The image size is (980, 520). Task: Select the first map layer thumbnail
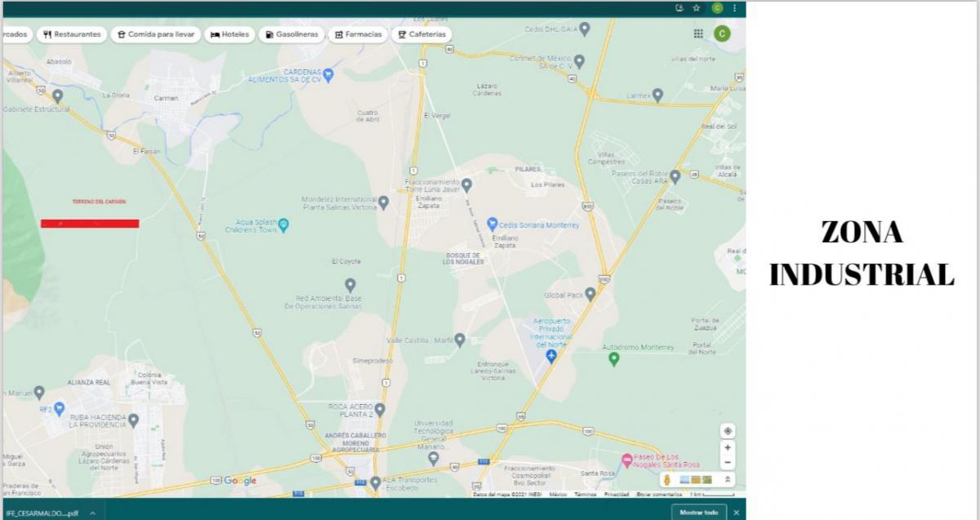684,479
